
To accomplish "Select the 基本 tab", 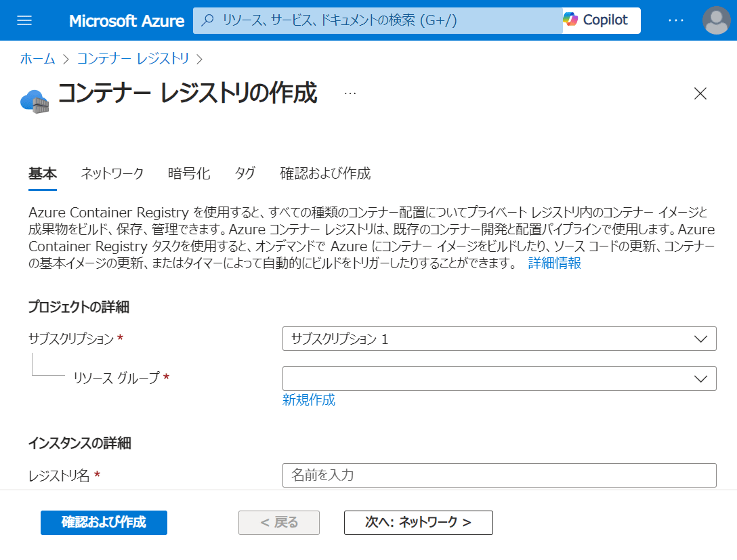I will (x=42, y=173).
